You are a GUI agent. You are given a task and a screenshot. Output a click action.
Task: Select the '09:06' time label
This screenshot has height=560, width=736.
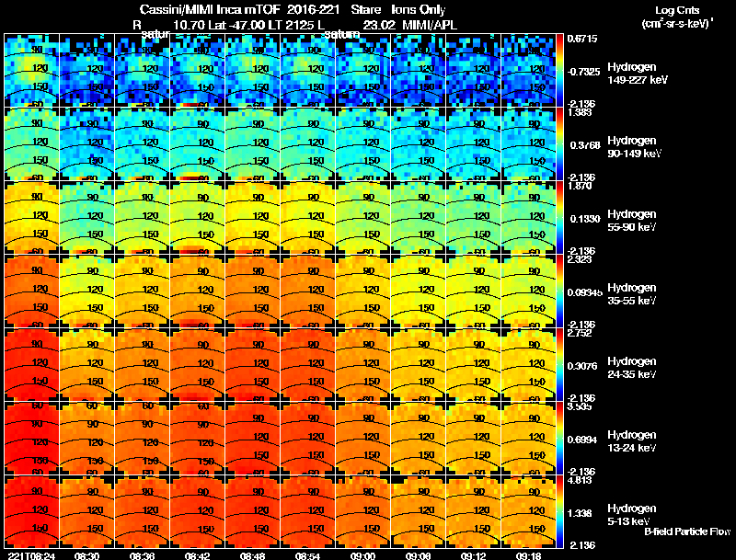419,555
